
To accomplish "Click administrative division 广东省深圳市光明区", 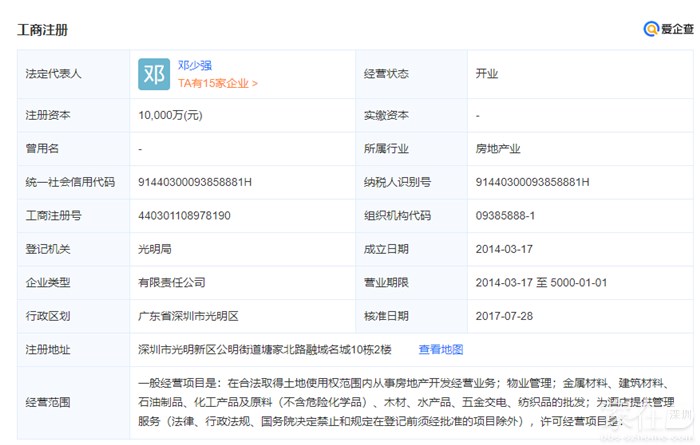I will pos(188,316).
